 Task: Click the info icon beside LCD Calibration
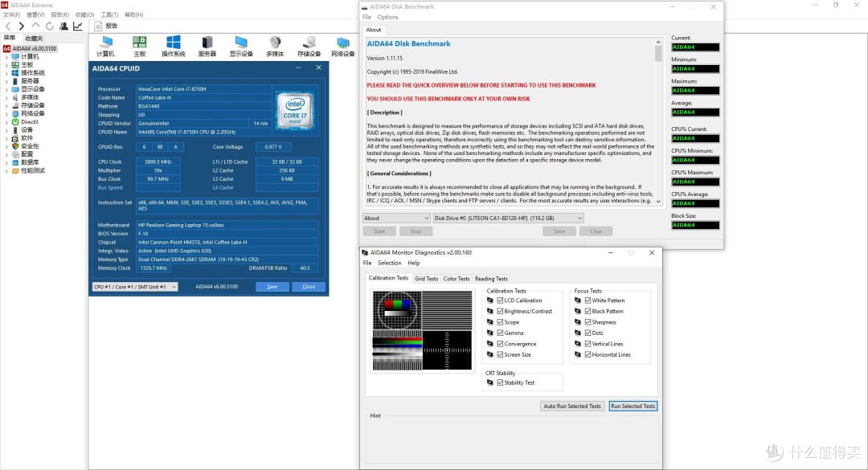click(x=490, y=300)
